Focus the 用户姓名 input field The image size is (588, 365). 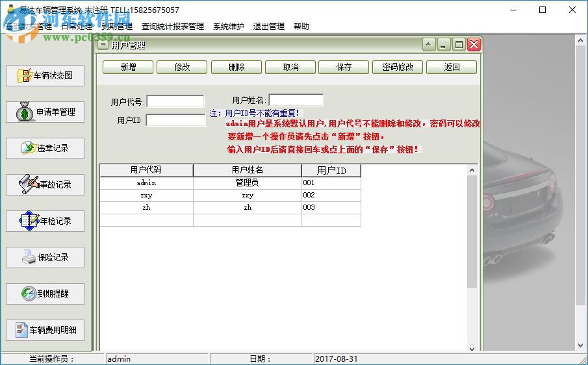(x=296, y=100)
